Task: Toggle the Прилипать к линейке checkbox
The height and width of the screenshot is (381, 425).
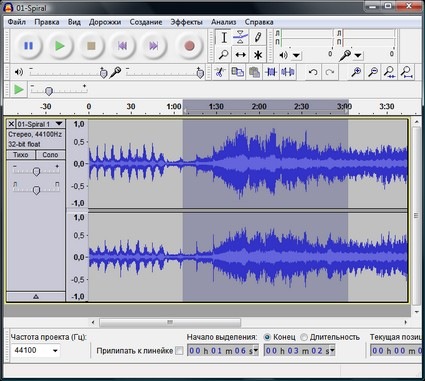Action: pyautogui.click(x=179, y=351)
